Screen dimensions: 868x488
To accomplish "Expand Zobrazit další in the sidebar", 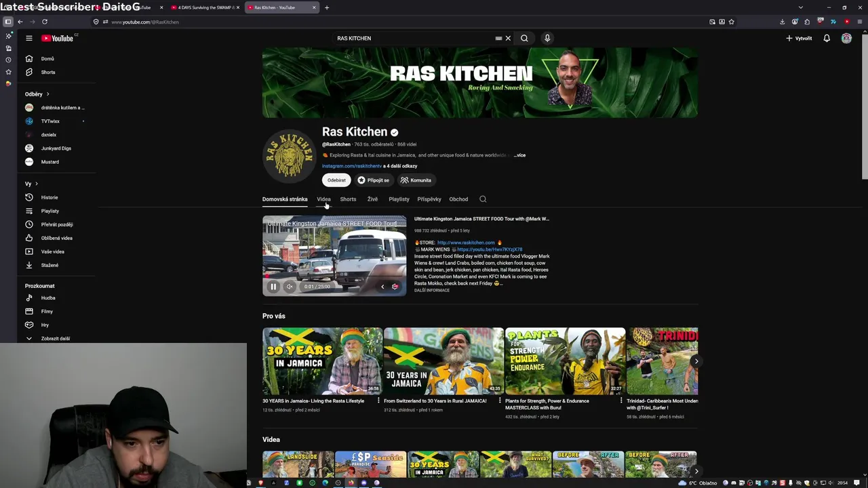I will click(x=55, y=338).
